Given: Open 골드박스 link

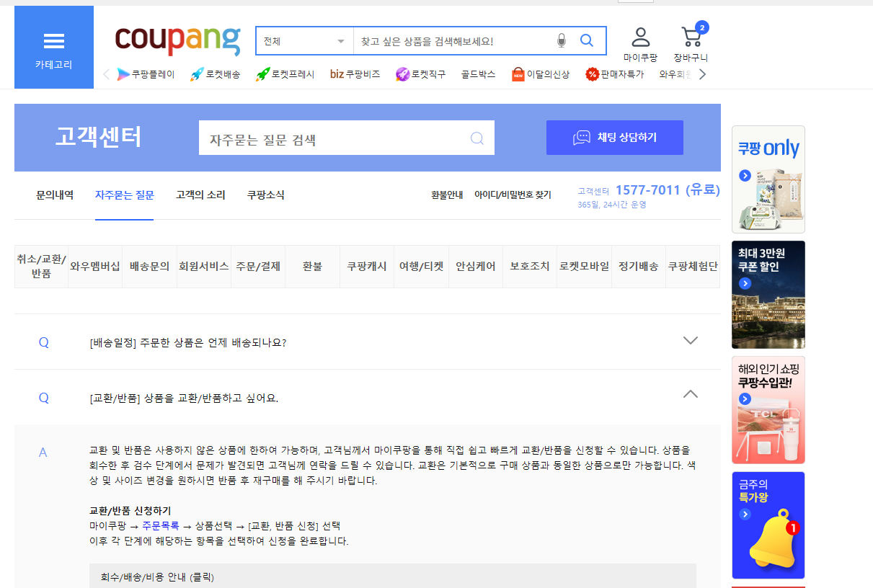Looking at the screenshot, I should click(479, 74).
